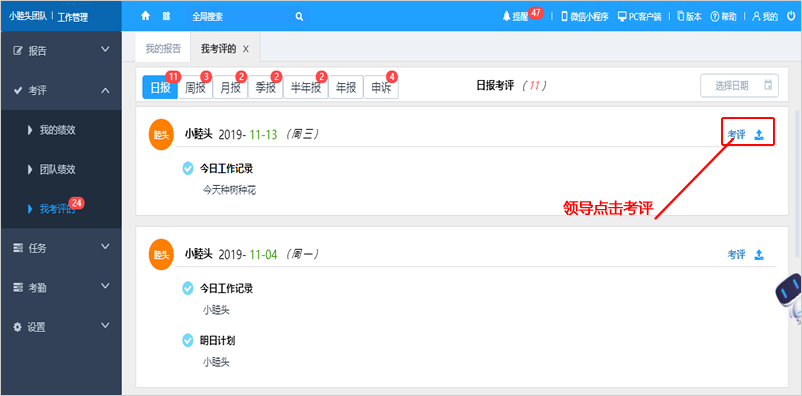Open the apps grid icon
The image size is (802, 396).
coord(166,16)
